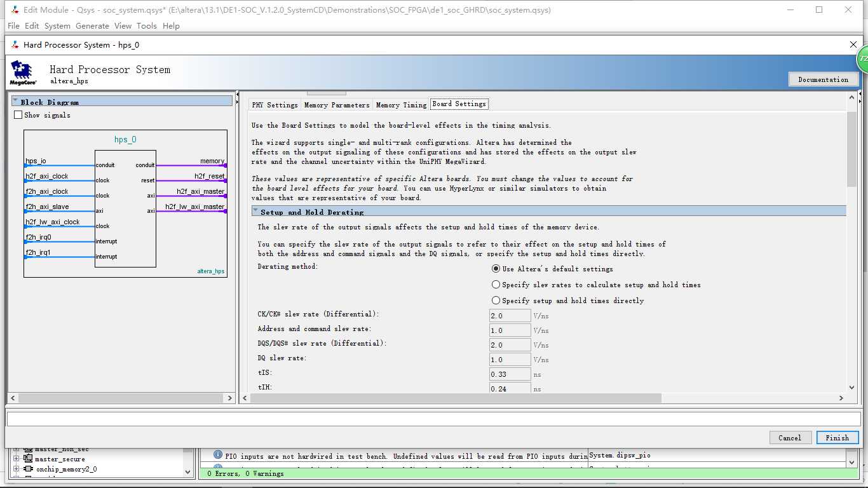Click the block diagram horizontal scrollbar left arrow
The width and height of the screenshot is (868, 488).
tap(12, 398)
